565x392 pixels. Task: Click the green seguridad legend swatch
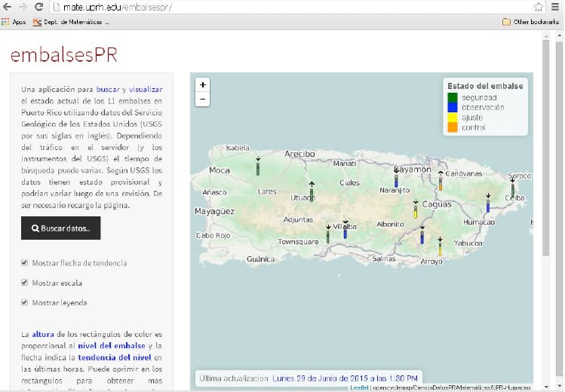453,97
